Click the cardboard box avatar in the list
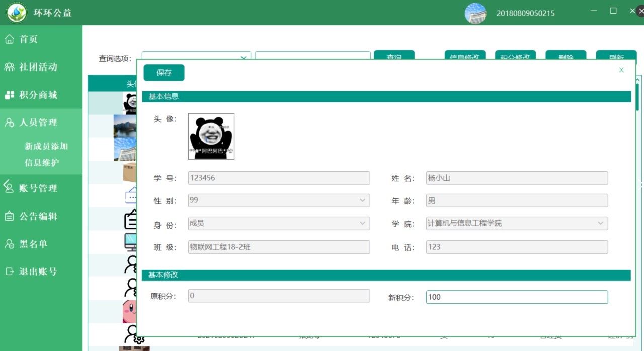644x351 pixels. [x=130, y=172]
